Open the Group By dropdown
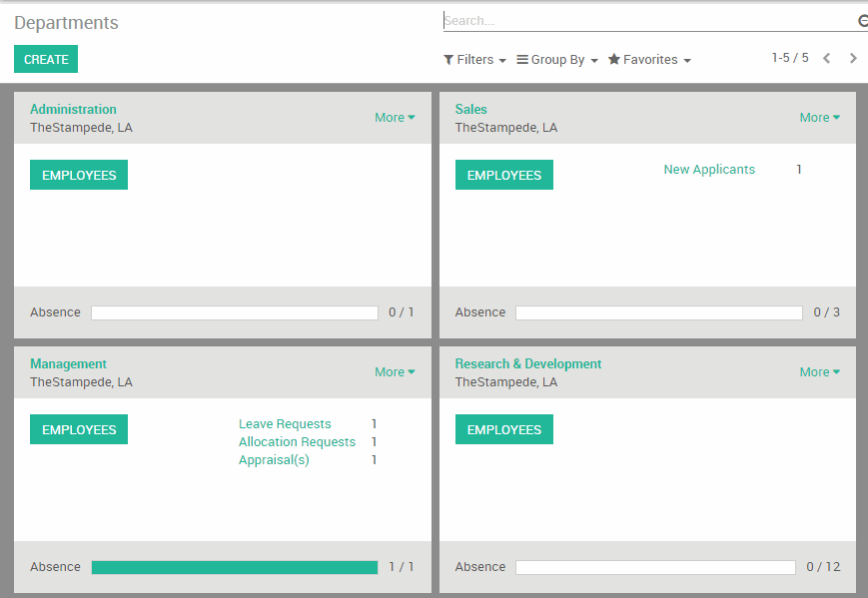Image resolution: width=868 pixels, height=598 pixels. tap(557, 59)
